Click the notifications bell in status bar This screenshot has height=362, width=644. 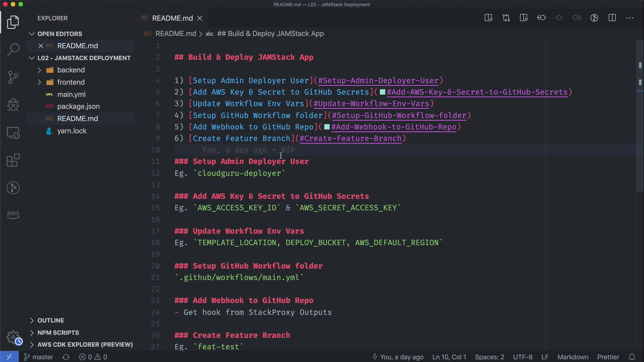pyautogui.click(x=632, y=357)
